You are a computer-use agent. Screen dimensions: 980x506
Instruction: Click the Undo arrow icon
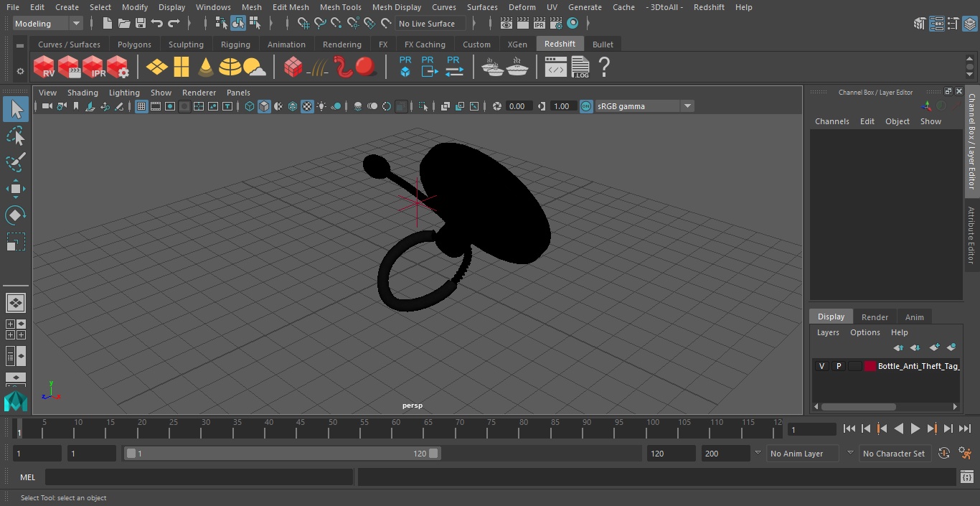pyautogui.click(x=157, y=24)
